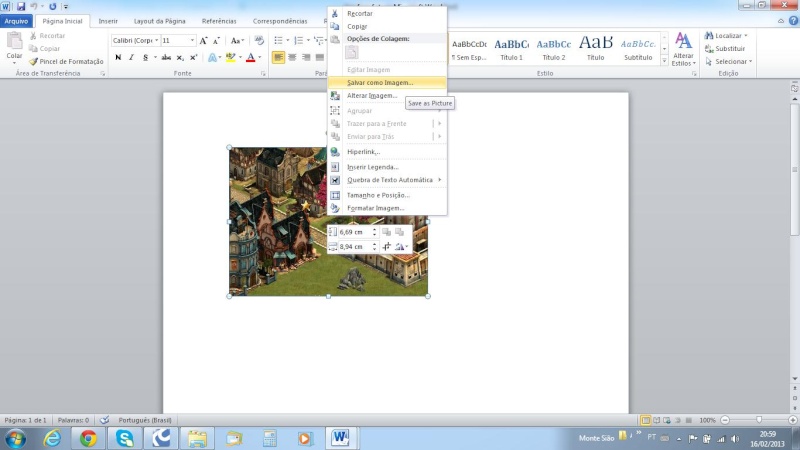Select Copiar in the context menu
The image size is (800, 450).
[x=387, y=27]
